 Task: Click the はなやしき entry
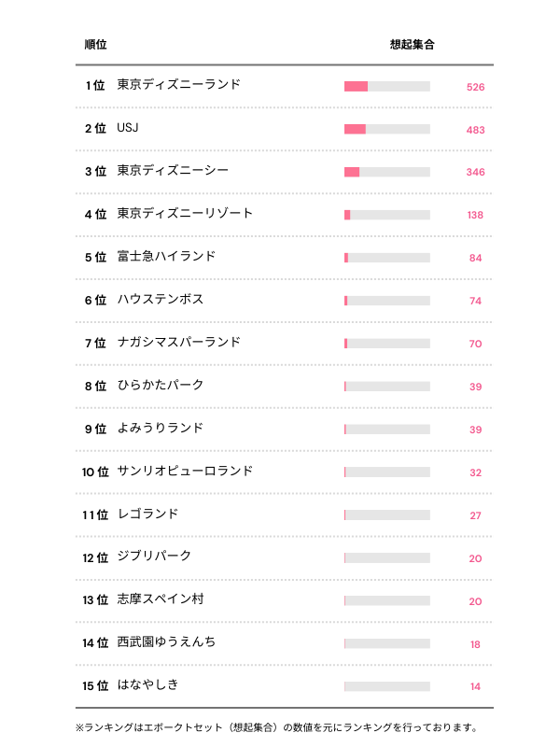(x=147, y=686)
